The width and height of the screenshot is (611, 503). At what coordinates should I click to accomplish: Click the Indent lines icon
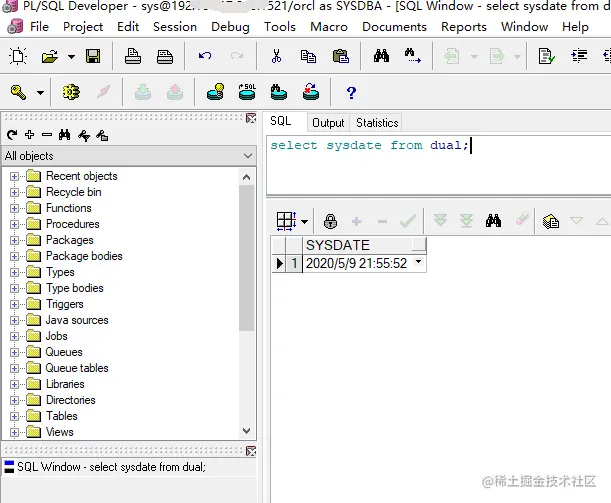pos(579,56)
